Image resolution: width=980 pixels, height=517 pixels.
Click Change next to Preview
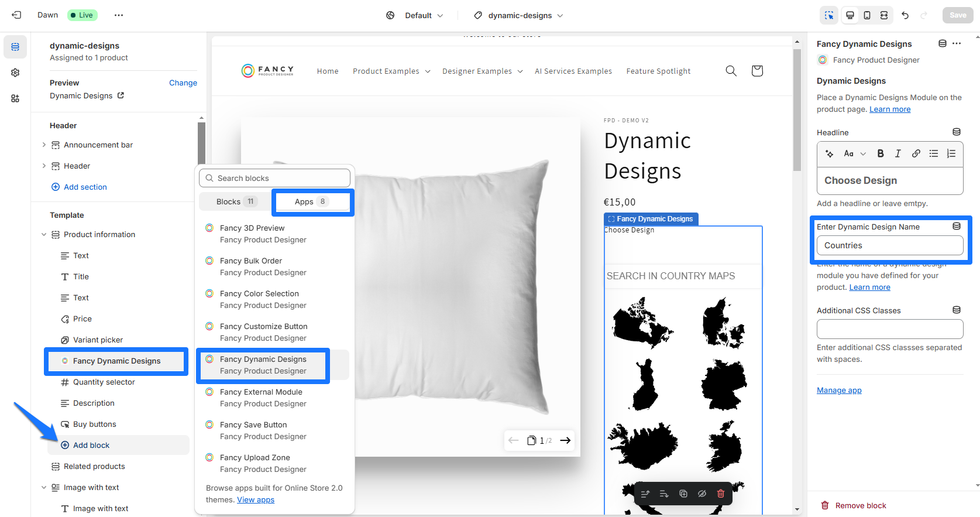pyautogui.click(x=183, y=83)
